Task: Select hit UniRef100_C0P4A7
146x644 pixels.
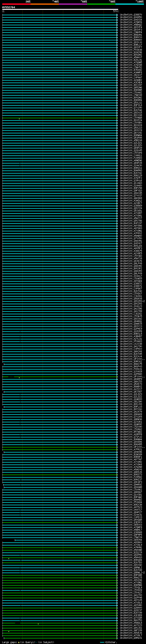Action: click(131, 77)
